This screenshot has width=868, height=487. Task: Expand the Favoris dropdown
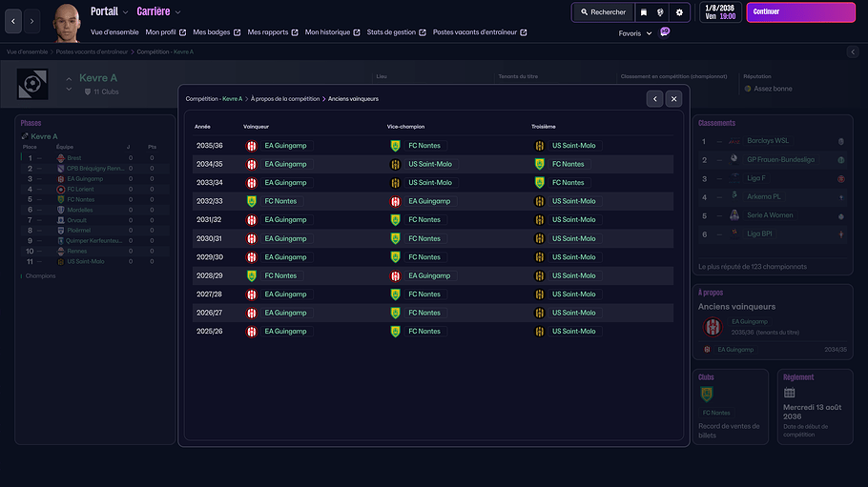(635, 33)
